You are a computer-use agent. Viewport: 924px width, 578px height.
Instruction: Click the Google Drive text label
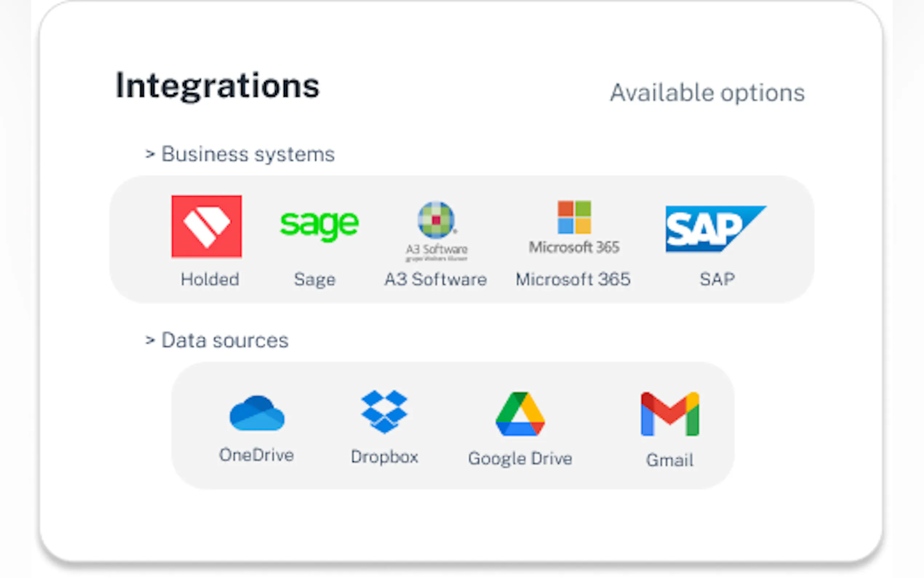(x=520, y=458)
